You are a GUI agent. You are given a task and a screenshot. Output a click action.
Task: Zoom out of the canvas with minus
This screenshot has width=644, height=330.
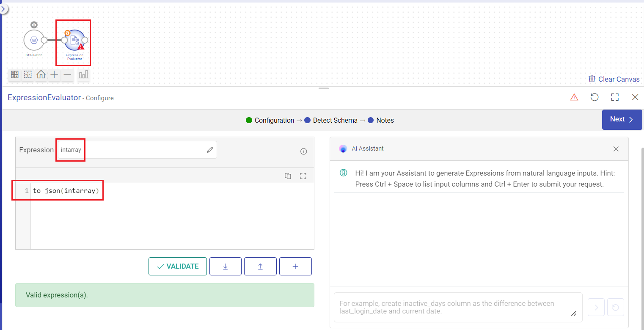point(67,75)
